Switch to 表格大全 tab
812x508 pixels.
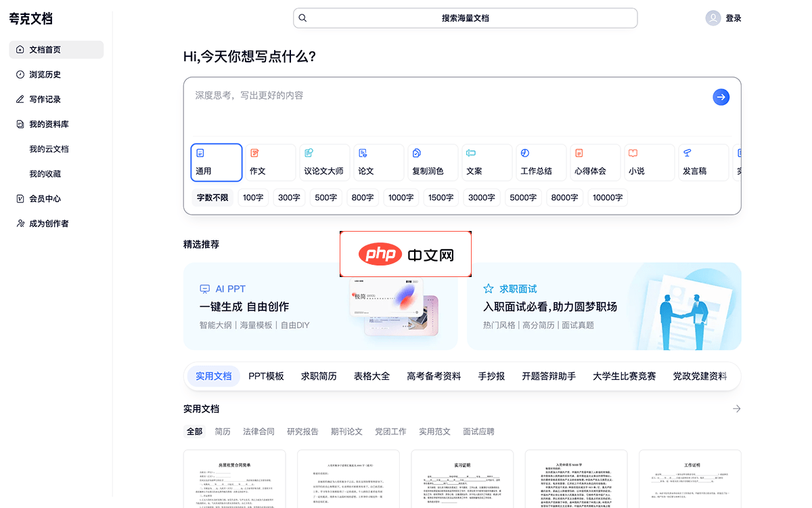[371, 376]
